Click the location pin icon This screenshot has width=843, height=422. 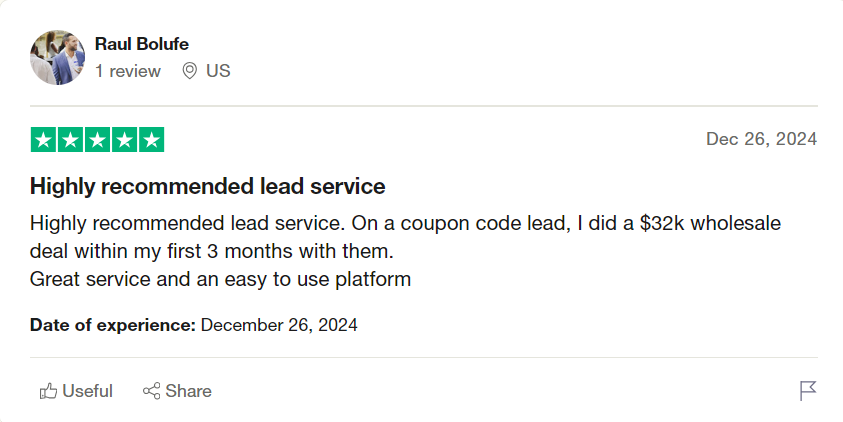click(x=189, y=71)
